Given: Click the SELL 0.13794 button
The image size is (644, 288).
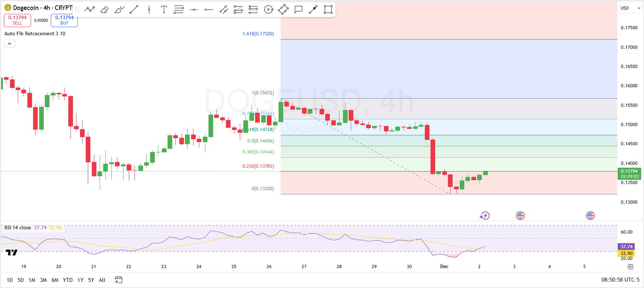Looking at the screenshot, I should click(x=17, y=20).
